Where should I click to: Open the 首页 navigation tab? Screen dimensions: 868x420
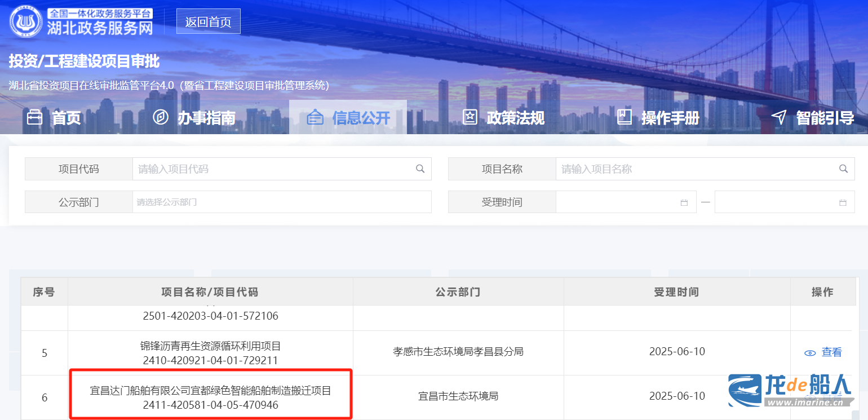tap(54, 118)
